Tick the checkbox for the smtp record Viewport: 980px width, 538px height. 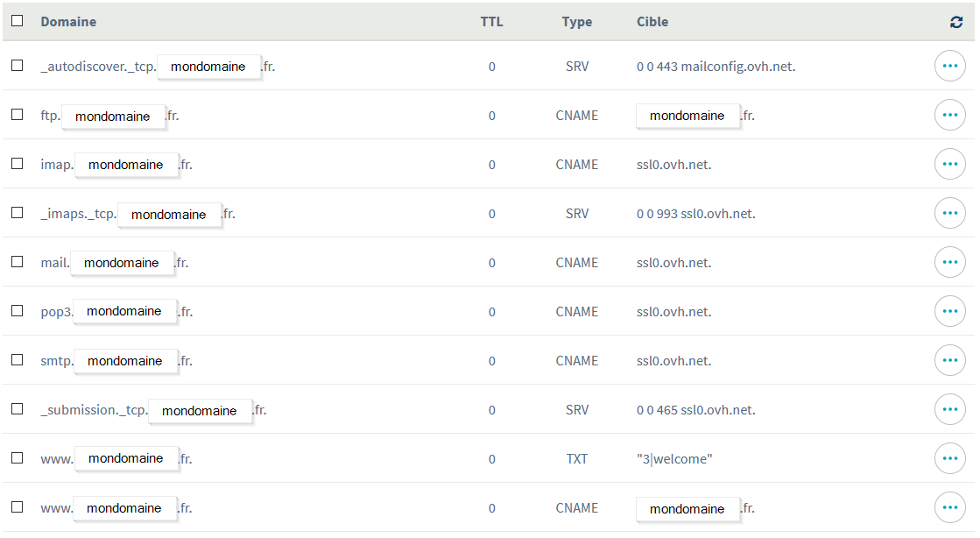pyautogui.click(x=18, y=360)
